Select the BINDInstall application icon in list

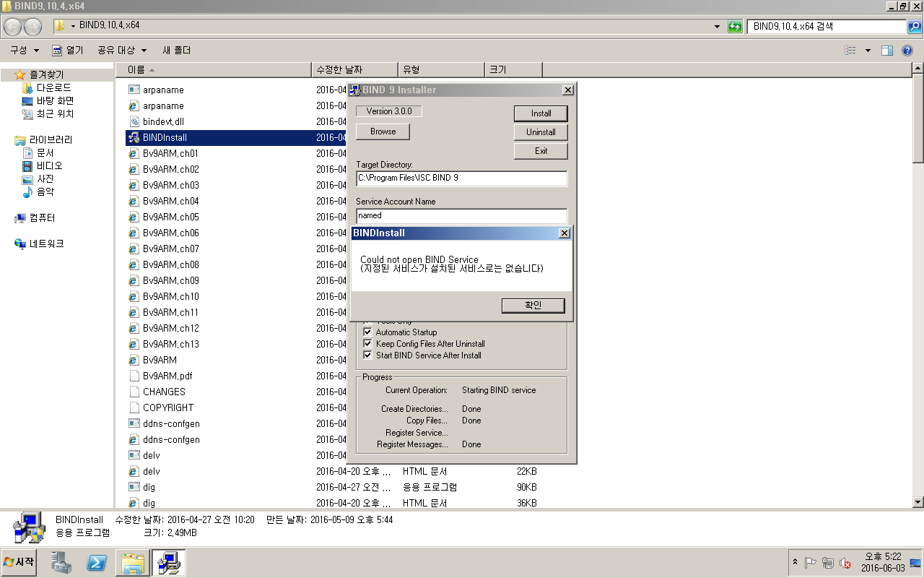click(134, 137)
